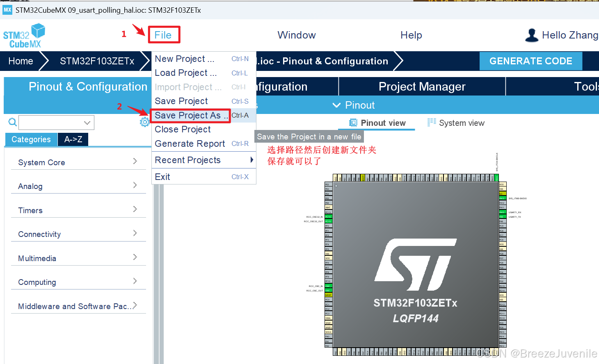
Task: Click the STM32CubeMX logo icon
Action: (24, 36)
